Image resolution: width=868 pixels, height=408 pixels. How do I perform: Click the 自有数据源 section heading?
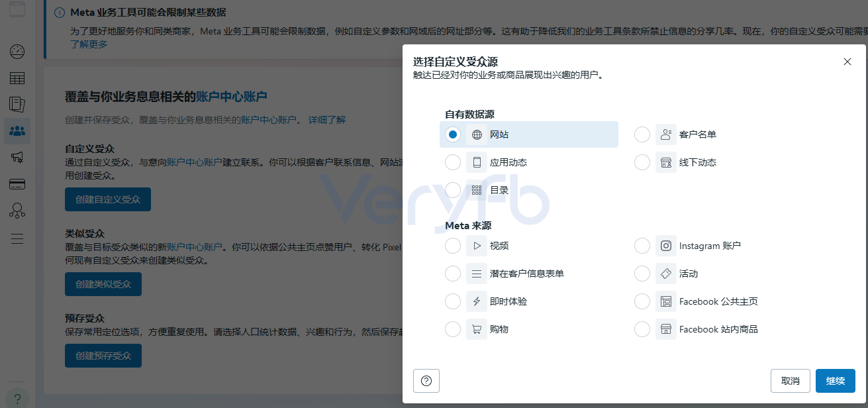point(469,114)
